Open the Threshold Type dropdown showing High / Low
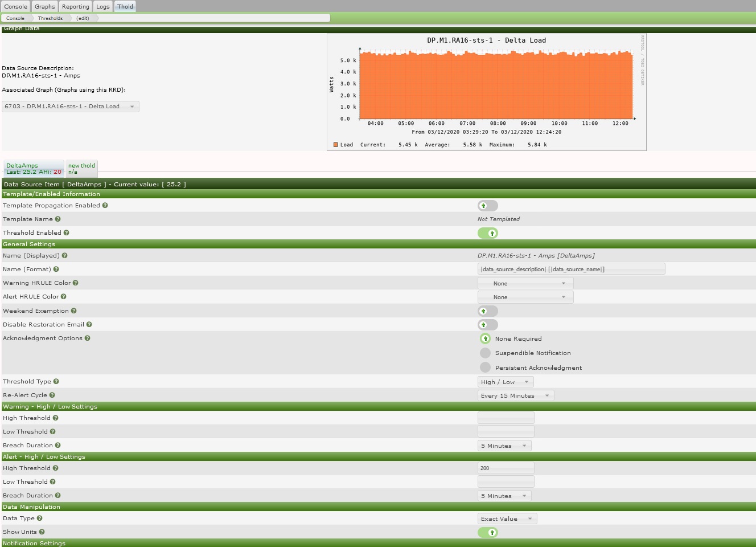The height and width of the screenshot is (547, 756). point(505,381)
